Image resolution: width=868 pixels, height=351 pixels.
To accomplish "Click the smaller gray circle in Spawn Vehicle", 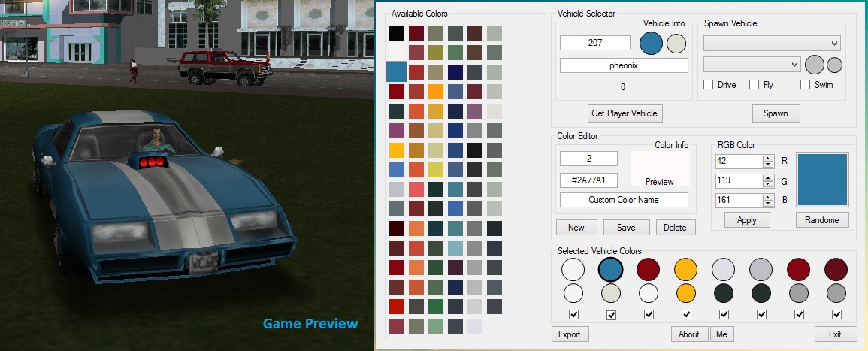I will coord(835,65).
